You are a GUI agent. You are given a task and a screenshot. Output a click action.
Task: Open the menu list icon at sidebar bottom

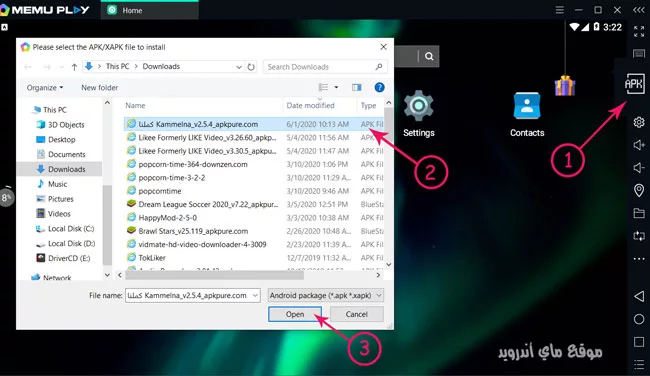(x=639, y=364)
